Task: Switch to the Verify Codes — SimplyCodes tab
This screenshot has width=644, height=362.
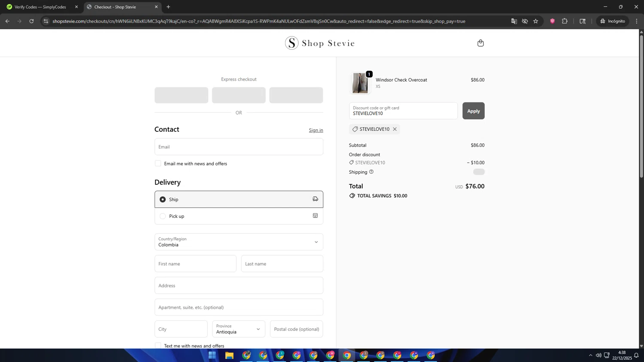Action: pyautogui.click(x=40, y=7)
